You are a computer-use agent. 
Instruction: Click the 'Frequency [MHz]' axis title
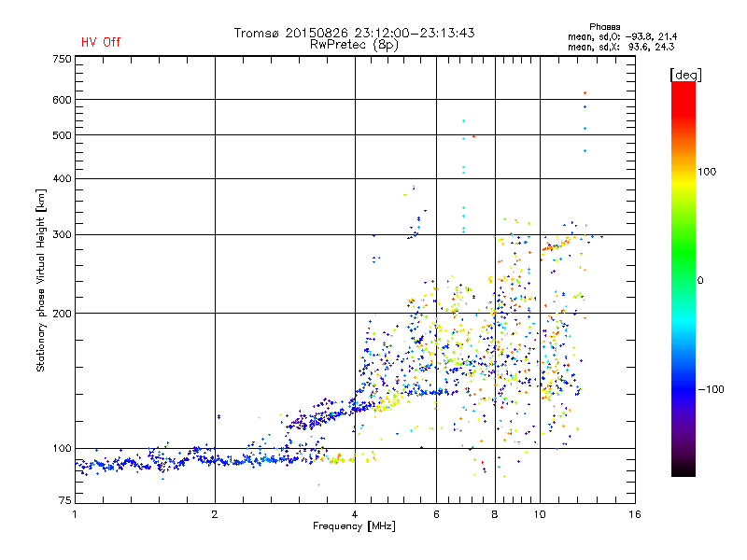354,526
